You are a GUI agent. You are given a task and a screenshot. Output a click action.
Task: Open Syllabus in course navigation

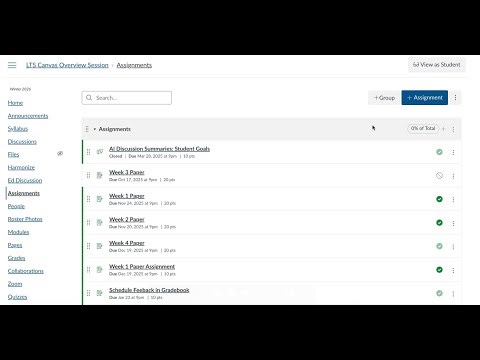[x=18, y=129]
